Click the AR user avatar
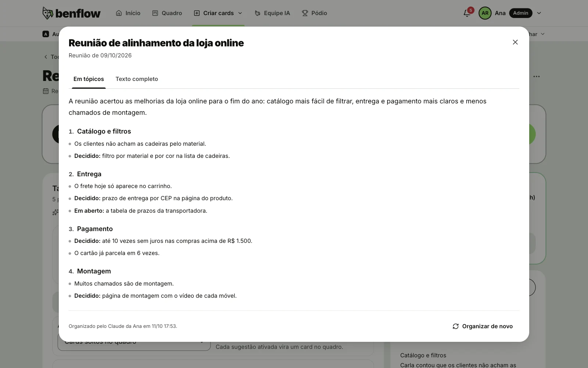The height and width of the screenshot is (368, 588). coord(485,13)
